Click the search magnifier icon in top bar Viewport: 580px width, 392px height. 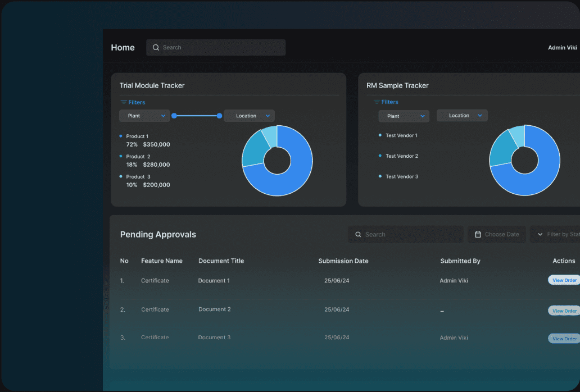156,47
